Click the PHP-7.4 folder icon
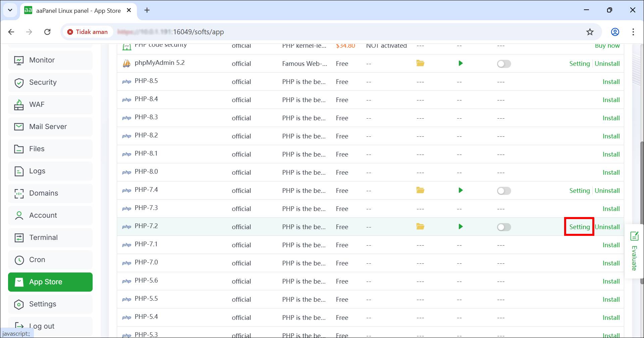Image resolution: width=644 pixels, height=338 pixels. (420, 190)
